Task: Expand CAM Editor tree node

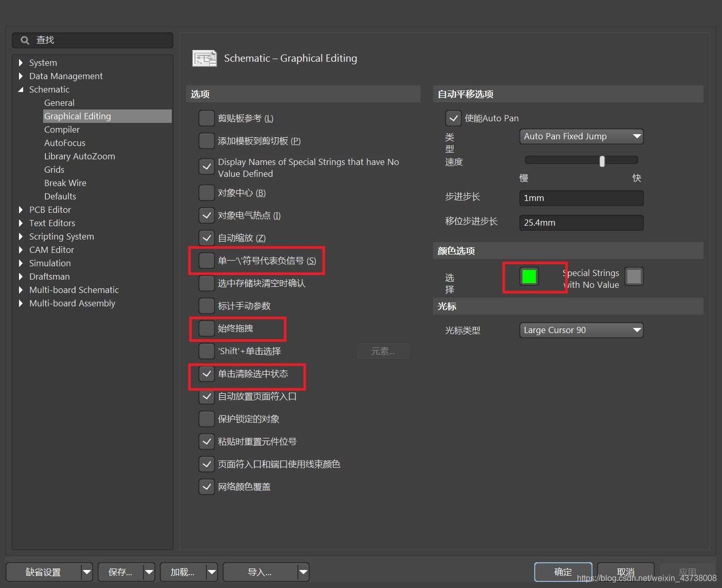Action: (x=21, y=250)
